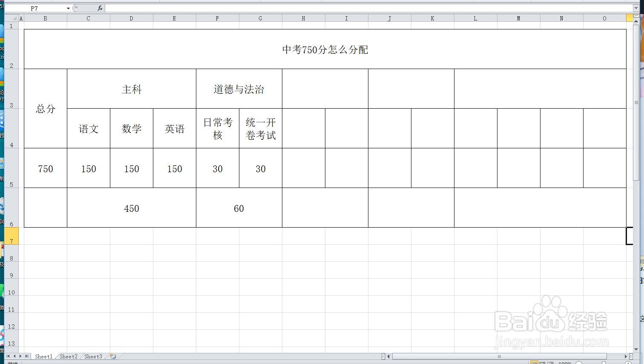
Task: Select column J header
Action: (390, 18)
